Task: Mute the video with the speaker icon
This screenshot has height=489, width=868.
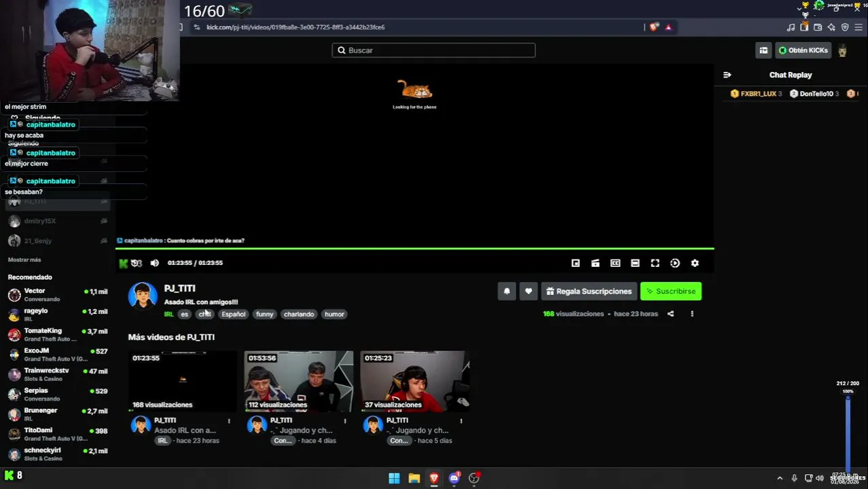Action: [x=155, y=264]
